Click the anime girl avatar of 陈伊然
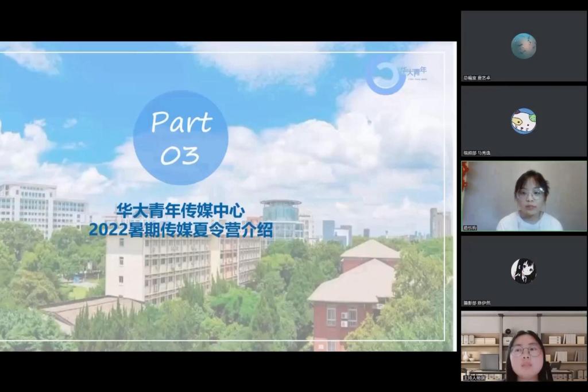 pyautogui.click(x=523, y=271)
